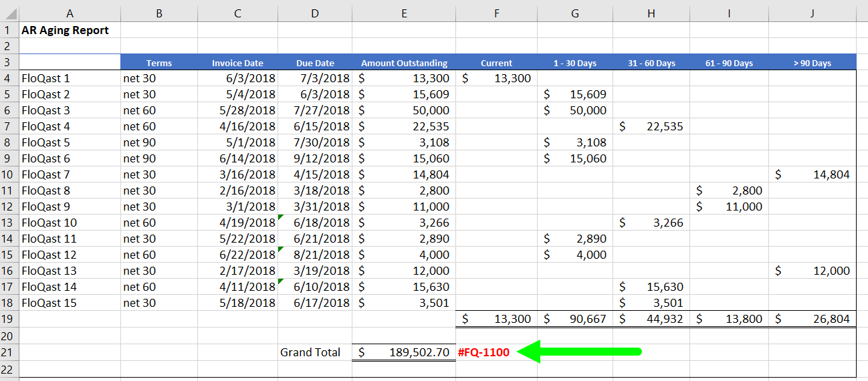Click the 1 - 30 Days header
The image size is (868, 381).
[x=575, y=63]
